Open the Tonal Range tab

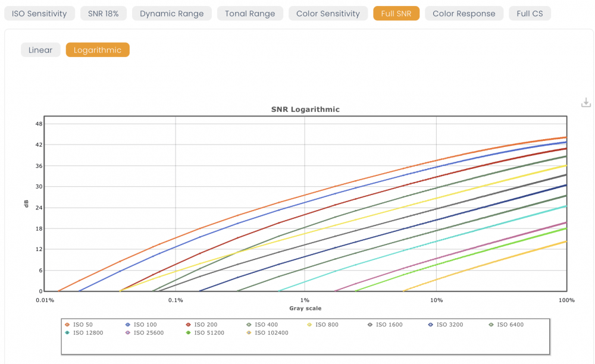[x=250, y=14]
